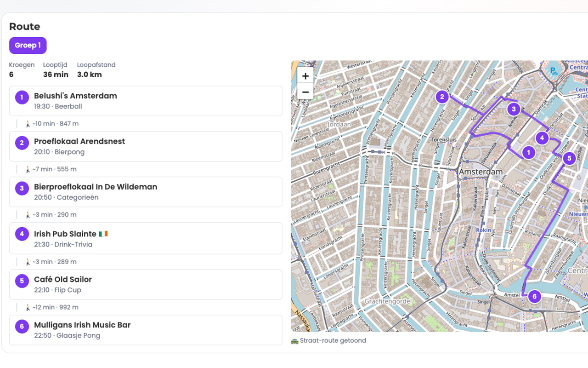Image resolution: width=588 pixels, height=368 pixels.
Task: Click map marker number 4
Action: coord(542,138)
